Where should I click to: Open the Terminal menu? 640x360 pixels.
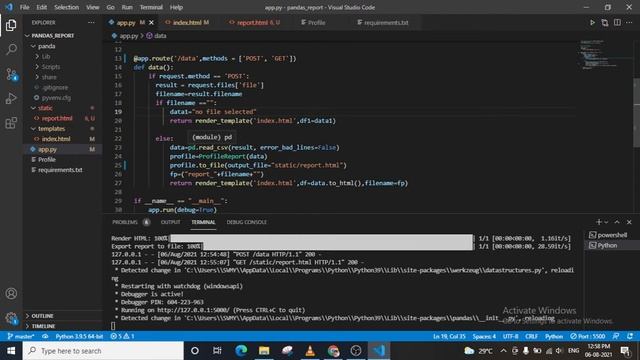coord(151,7)
